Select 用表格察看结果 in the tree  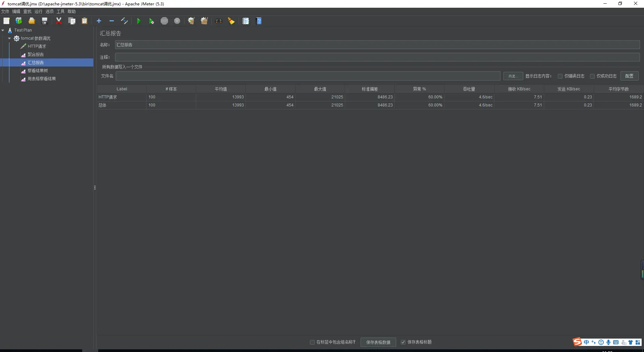click(42, 79)
